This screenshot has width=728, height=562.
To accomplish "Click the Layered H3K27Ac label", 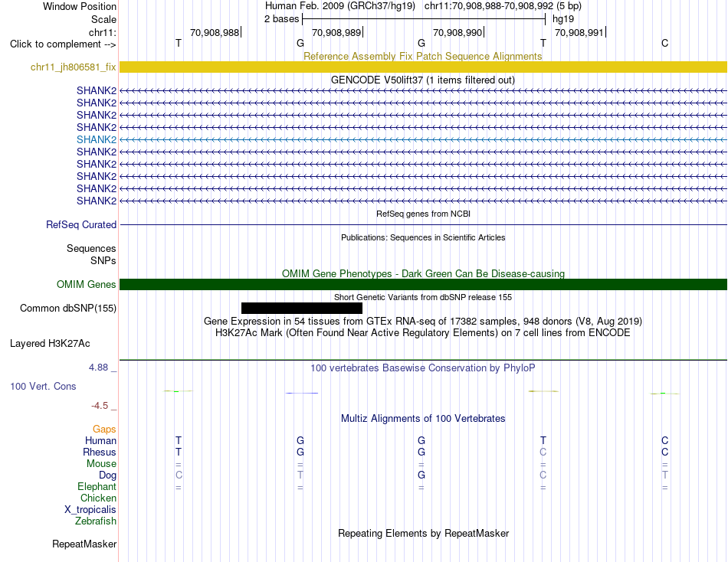I will [50, 344].
